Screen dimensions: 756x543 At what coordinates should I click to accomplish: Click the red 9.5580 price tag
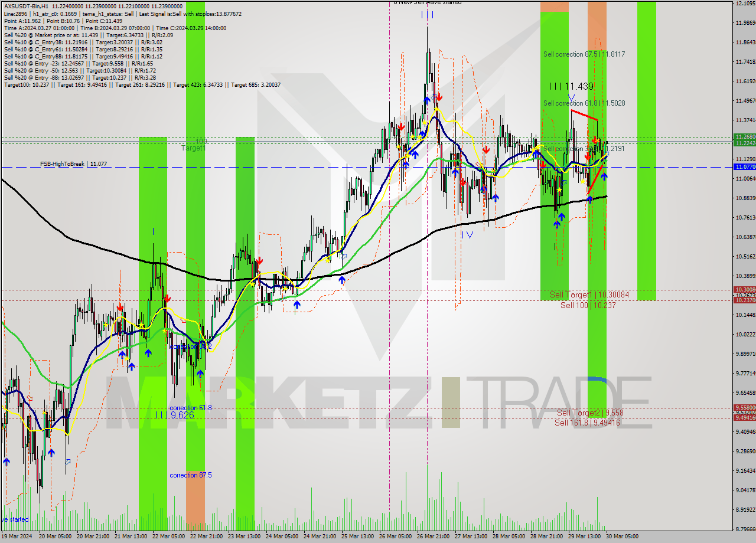[x=744, y=408]
